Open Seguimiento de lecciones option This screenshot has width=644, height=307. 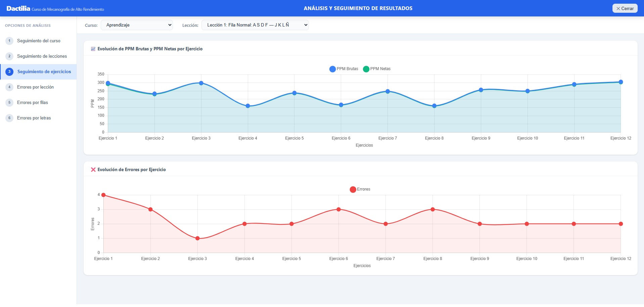tap(38, 56)
